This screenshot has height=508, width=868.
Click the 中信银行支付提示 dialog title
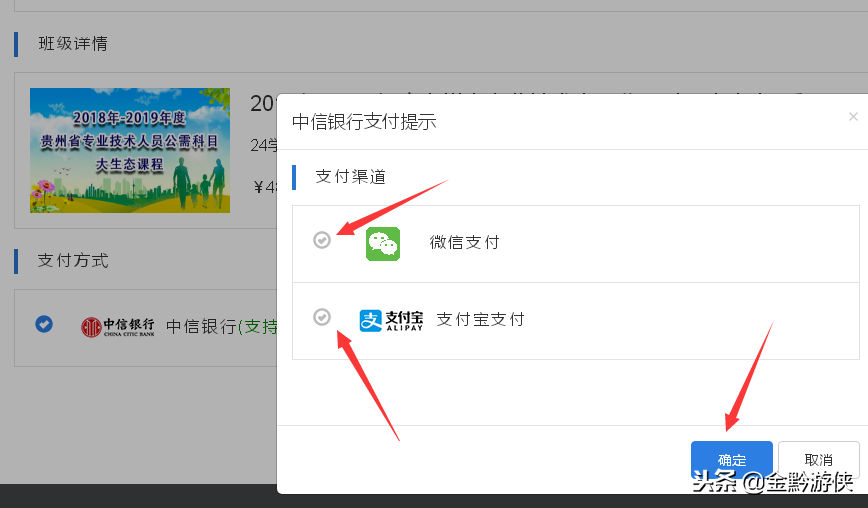tap(364, 122)
